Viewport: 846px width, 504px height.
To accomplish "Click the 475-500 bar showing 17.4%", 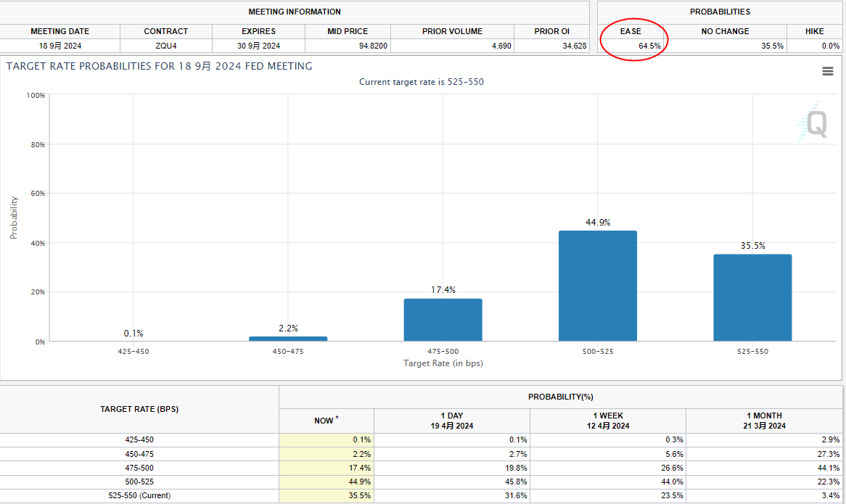I will click(443, 320).
